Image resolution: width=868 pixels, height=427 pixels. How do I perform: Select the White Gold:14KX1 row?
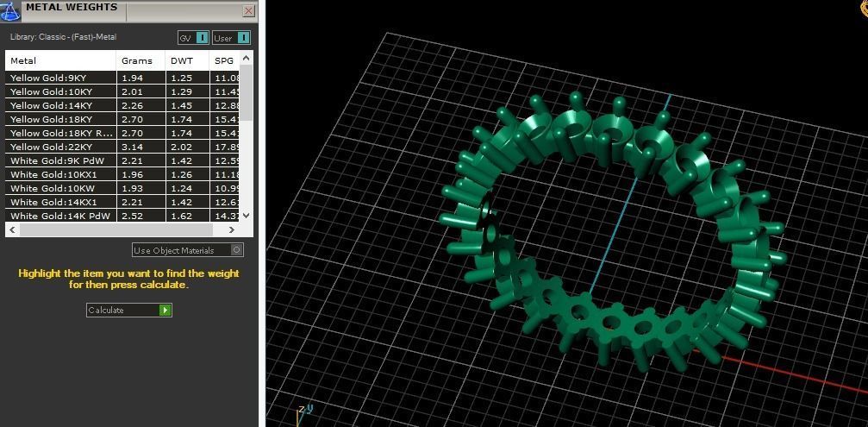[x=123, y=203]
